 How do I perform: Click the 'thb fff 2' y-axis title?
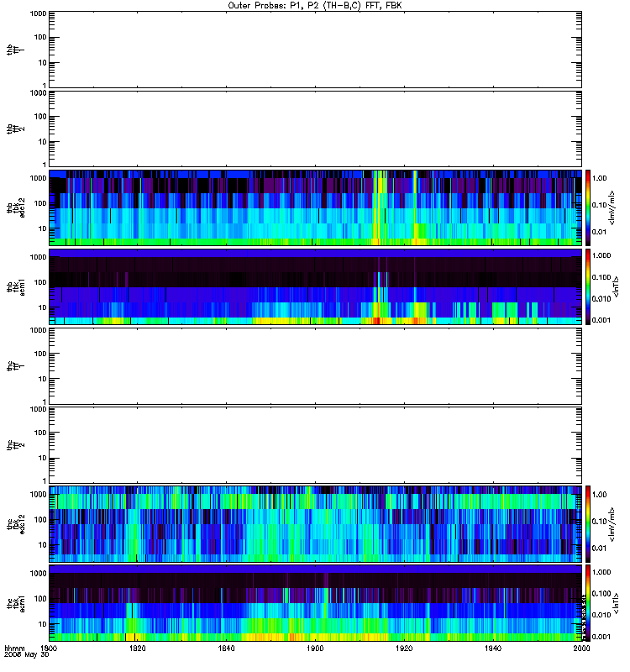click(16, 129)
